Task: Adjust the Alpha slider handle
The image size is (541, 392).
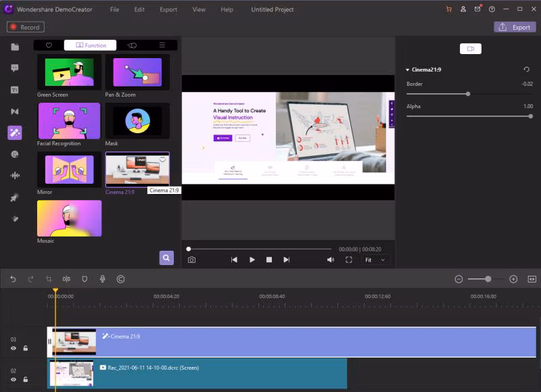Action: (531, 116)
